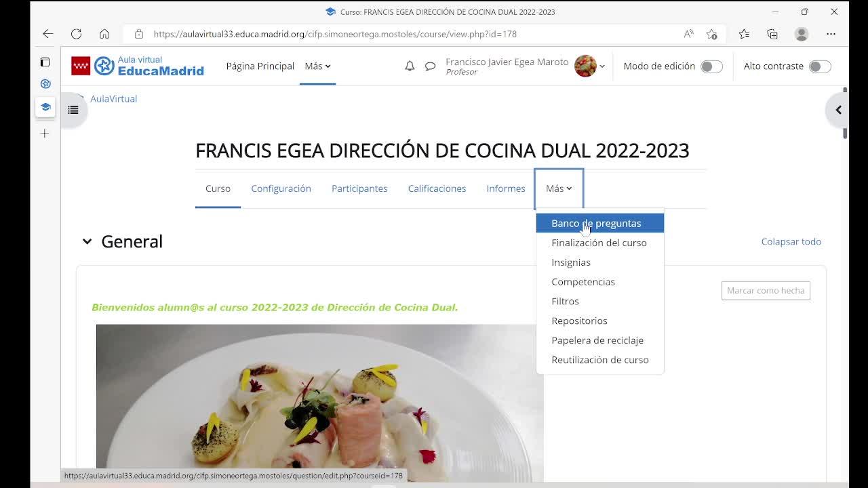Click the Bienvenidos alumn@s welcome text

click(x=275, y=308)
